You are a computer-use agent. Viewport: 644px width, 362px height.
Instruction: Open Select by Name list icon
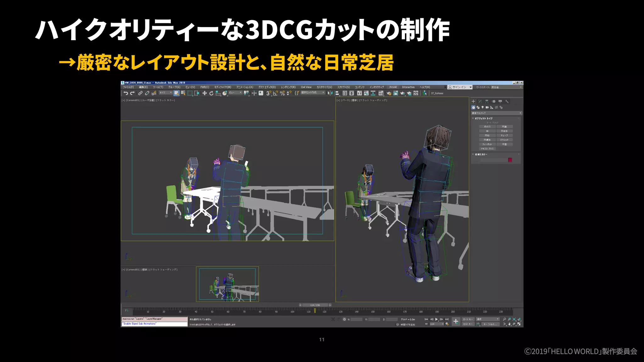(183, 93)
